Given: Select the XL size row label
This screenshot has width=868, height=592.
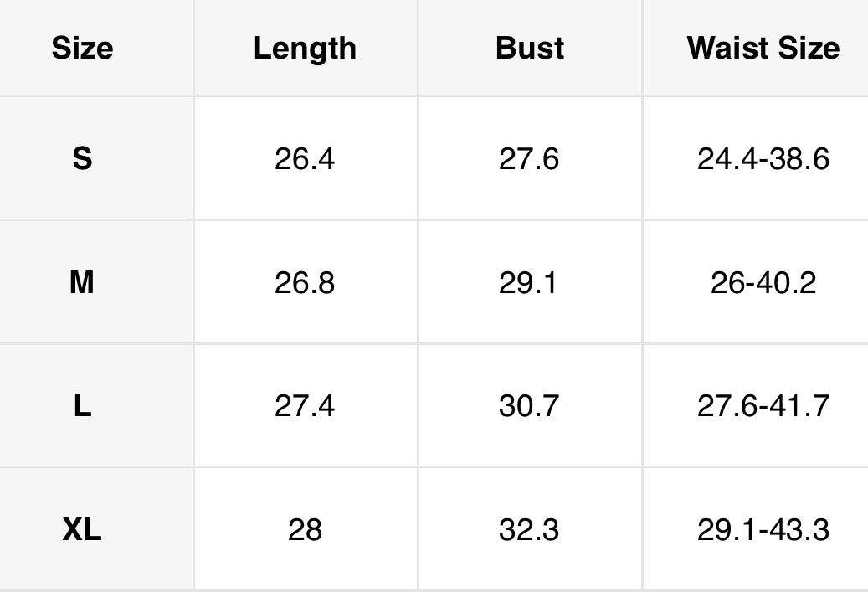Looking at the screenshot, I should (x=82, y=530).
